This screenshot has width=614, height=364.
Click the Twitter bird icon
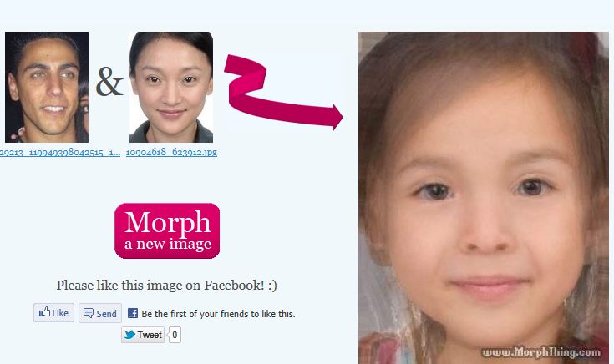click(129, 335)
